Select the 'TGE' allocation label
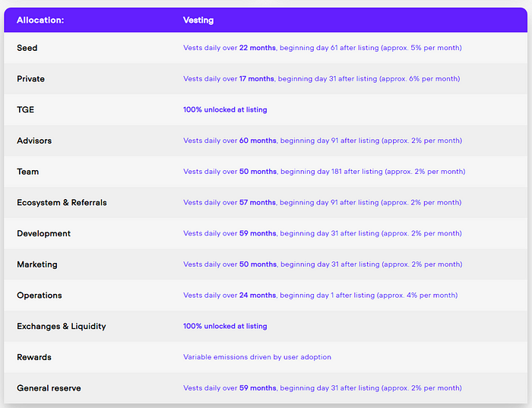 click(25, 109)
